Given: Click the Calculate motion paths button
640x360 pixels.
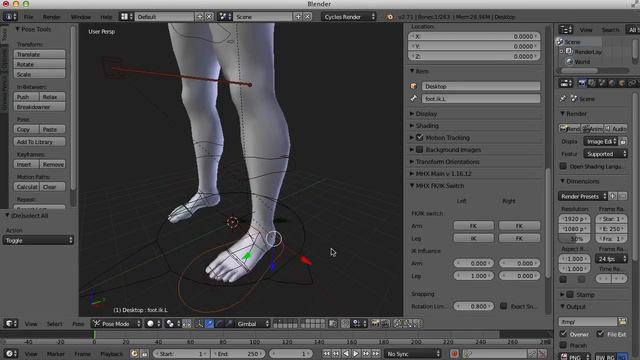Looking at the screenshot, I should [x=26, y=187].
